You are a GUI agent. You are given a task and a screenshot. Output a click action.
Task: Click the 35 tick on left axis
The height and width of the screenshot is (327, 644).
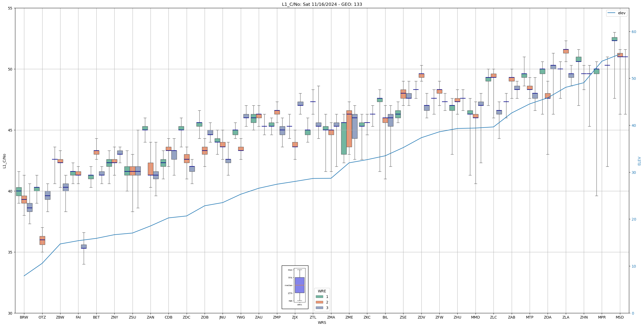pyautogui.click(x=10, y=252)
